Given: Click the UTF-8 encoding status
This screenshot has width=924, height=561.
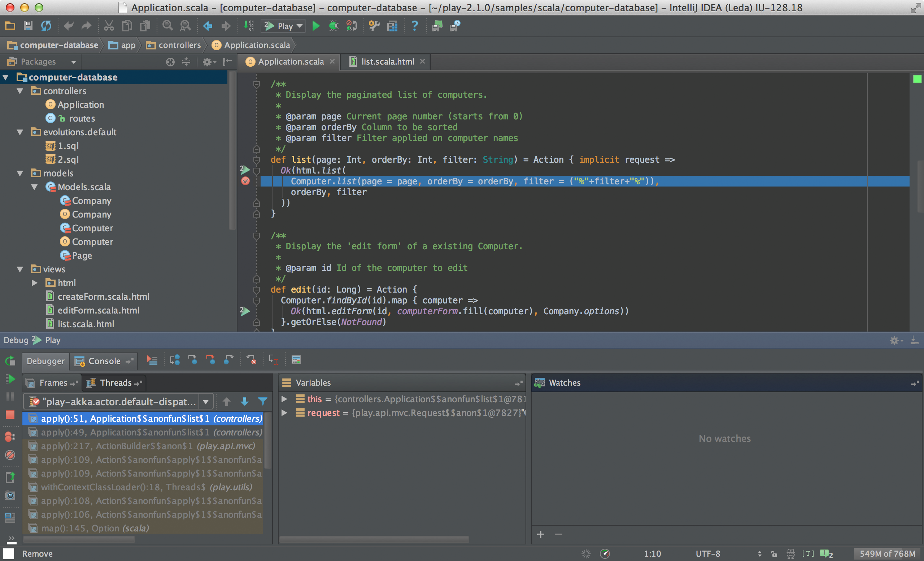Looking at the screenshot, I should pyautogui.click(x=708, y=553).
